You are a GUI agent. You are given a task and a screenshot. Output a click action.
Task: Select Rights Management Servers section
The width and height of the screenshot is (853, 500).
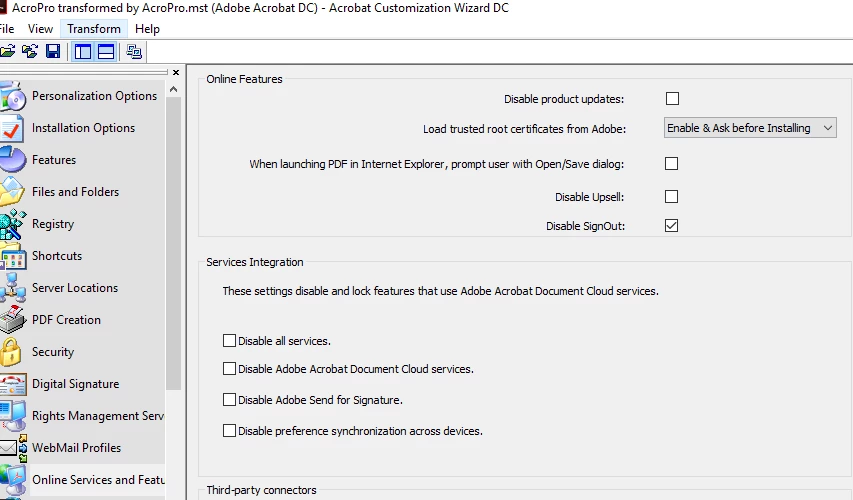(x=97, y=416)
